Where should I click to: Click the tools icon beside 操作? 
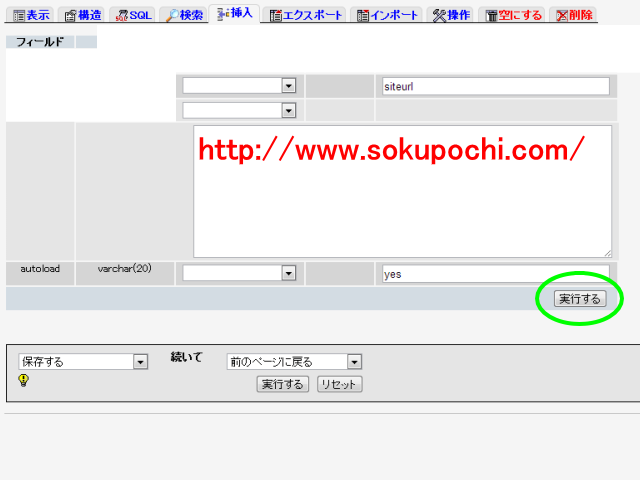coord(439,16)
